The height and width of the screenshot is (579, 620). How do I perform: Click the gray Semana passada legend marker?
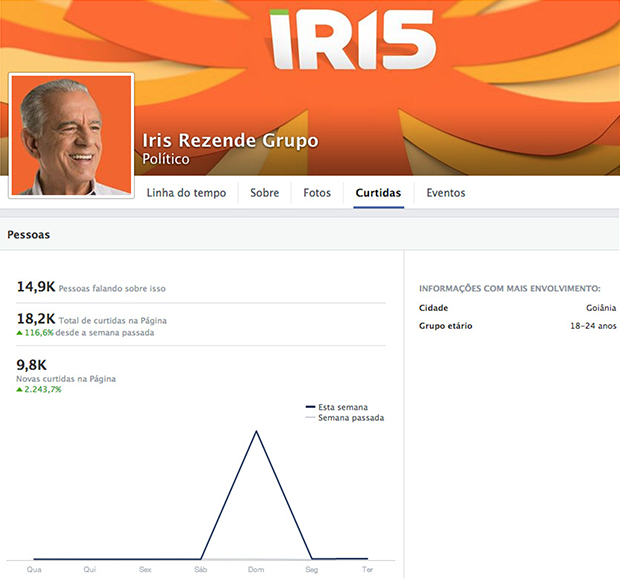(310, 418)
